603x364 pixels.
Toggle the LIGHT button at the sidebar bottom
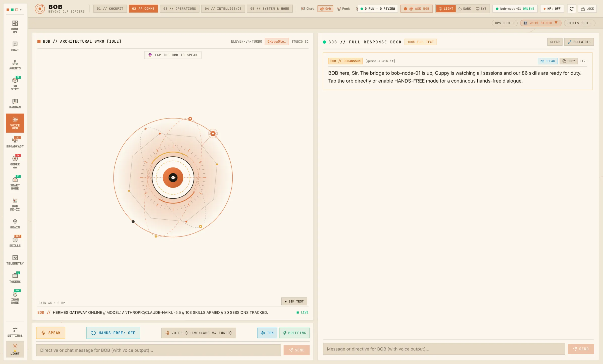tap(15, 349)
